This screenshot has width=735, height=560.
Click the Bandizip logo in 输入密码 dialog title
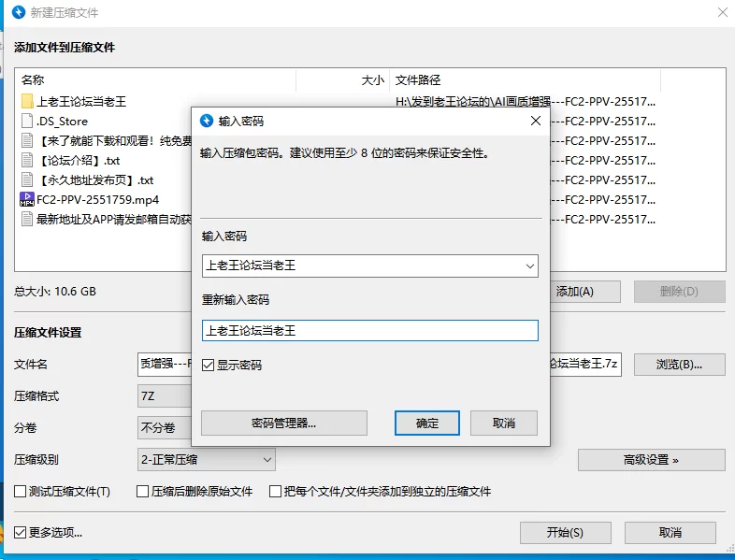pos(207,121)
